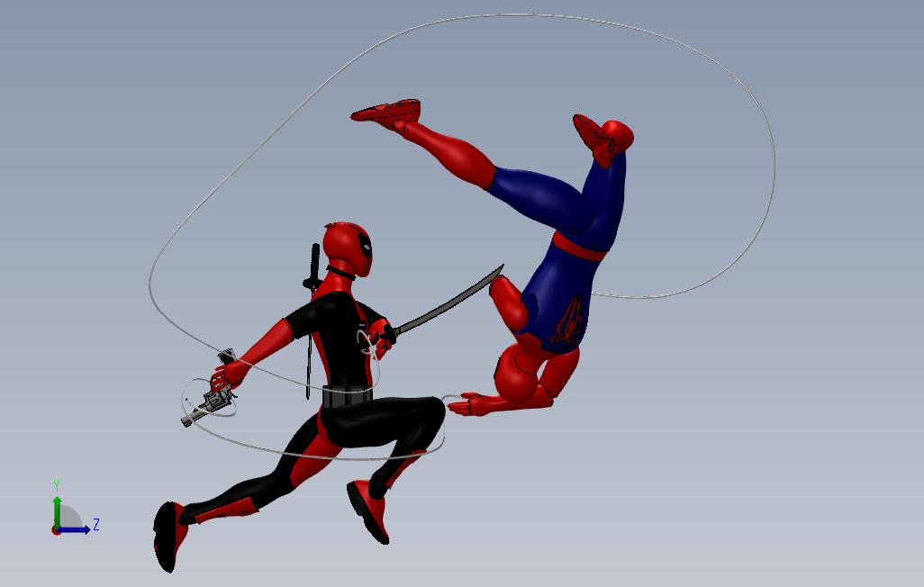Select the black utility belt on the figure
The image size is (924, 587).
348,396
